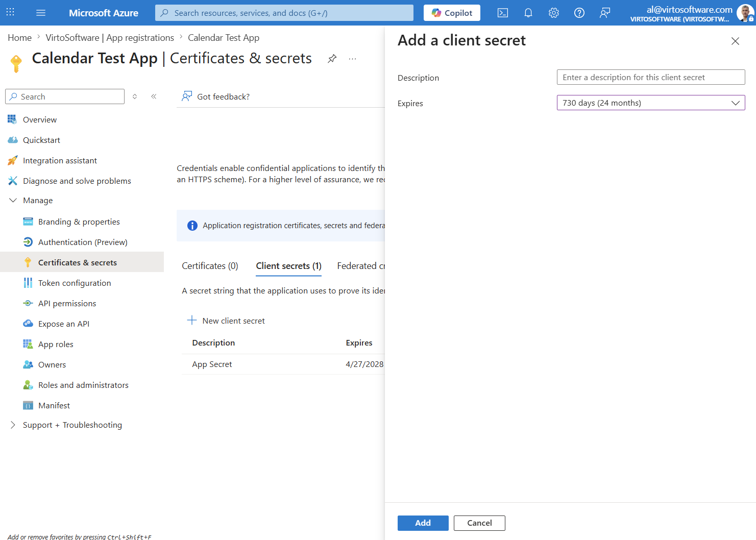Click Microsoft Azure brand name

coord(104,13)
